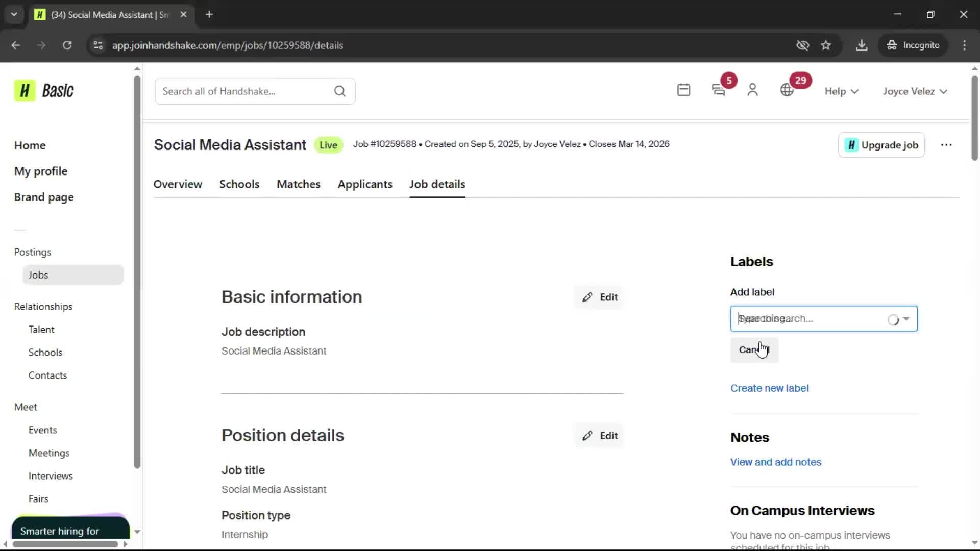This screenshot has height=551, width=980.
Task: Edit the Basic information section
Action: [x=600, y=297]
